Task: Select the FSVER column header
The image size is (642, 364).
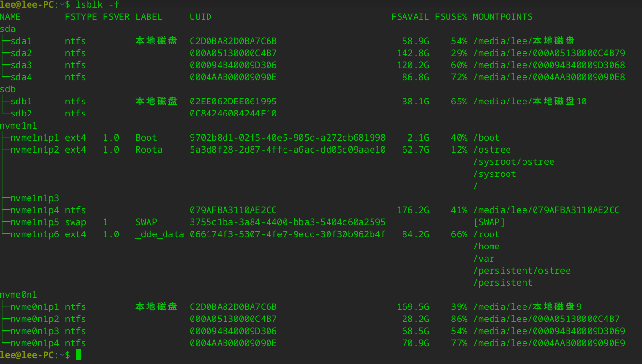Action: pos(116,17)
